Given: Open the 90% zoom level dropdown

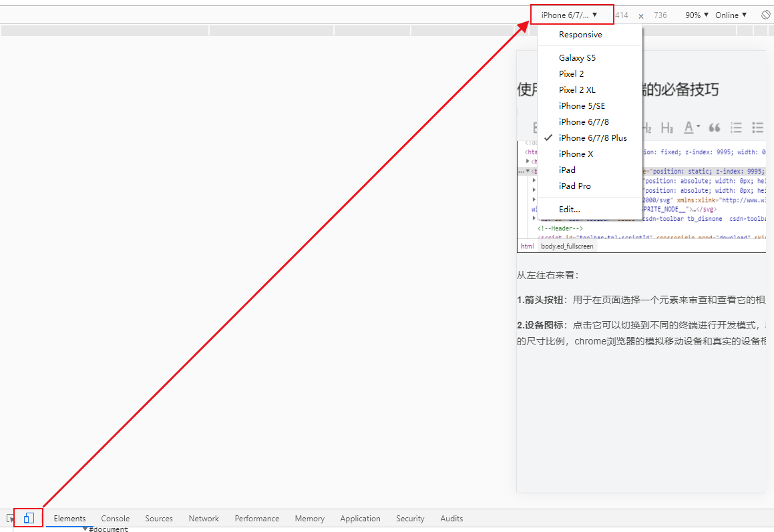Looking at the screenshot, I should (697, 14).
